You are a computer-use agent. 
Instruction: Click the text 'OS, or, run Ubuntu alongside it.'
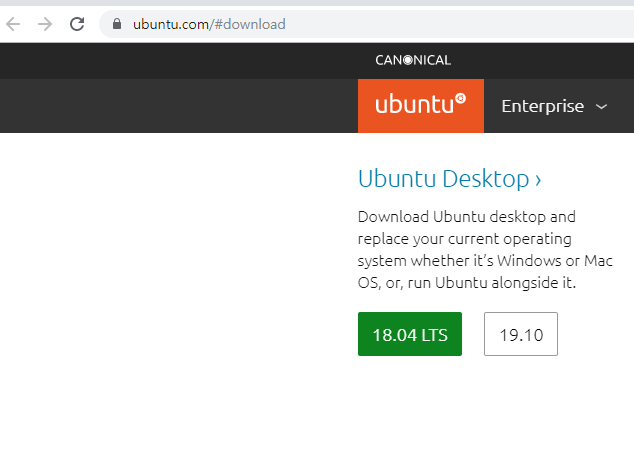click(467, 283)
